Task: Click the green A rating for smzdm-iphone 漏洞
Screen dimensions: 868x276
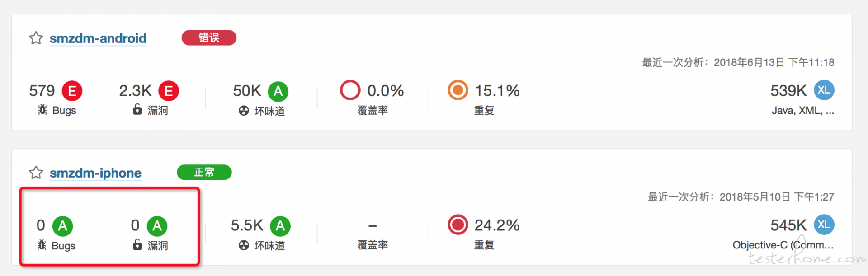Action: pos(157,226)
